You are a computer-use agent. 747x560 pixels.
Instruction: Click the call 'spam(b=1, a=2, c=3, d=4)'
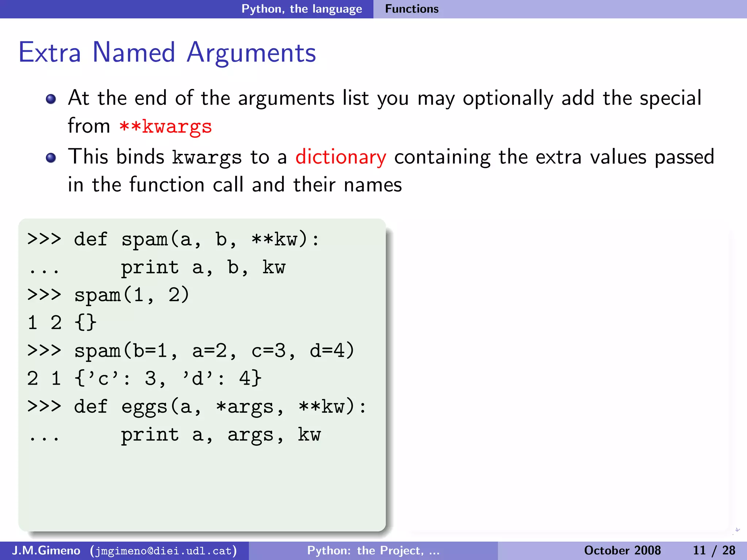point(214,351)
